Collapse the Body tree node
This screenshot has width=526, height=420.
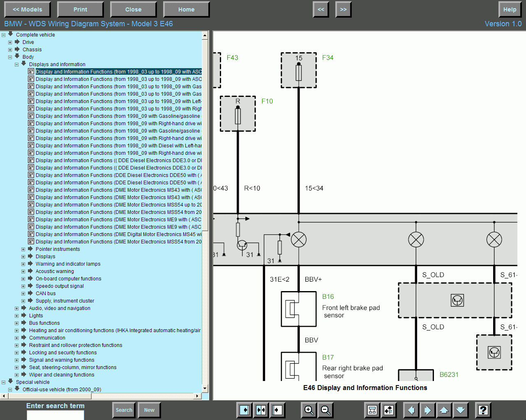(x=10, y=57)
